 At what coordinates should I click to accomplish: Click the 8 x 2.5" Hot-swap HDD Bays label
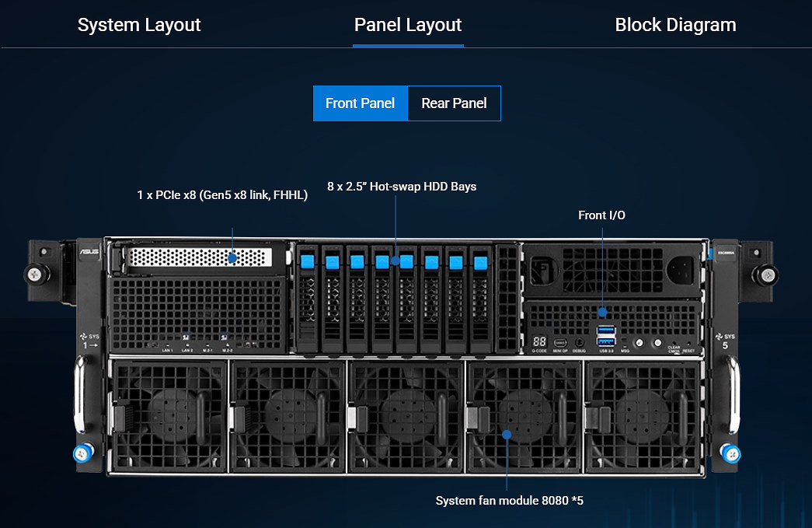(x=402, y=187)
